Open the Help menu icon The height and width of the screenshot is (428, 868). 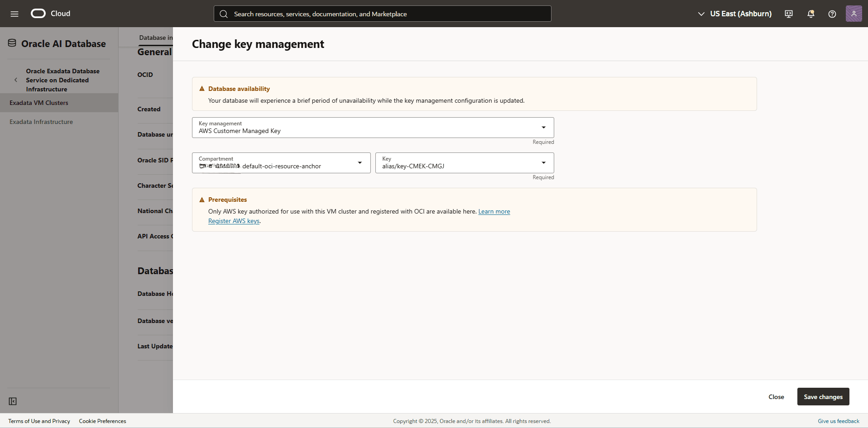coord(832,14)
